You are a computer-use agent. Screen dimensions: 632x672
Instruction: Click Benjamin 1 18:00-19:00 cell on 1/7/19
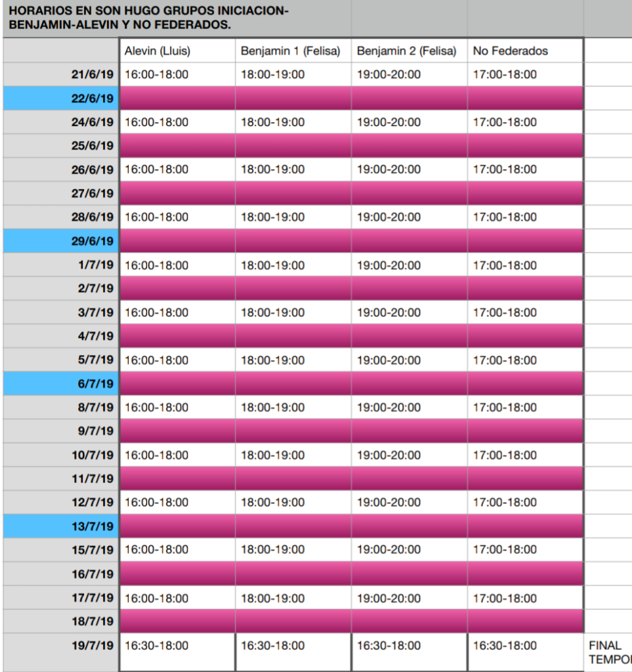pos(293,265)
